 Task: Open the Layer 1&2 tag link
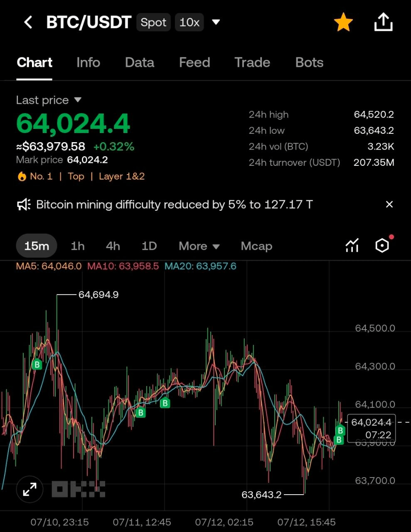click(x=122, y=176)
